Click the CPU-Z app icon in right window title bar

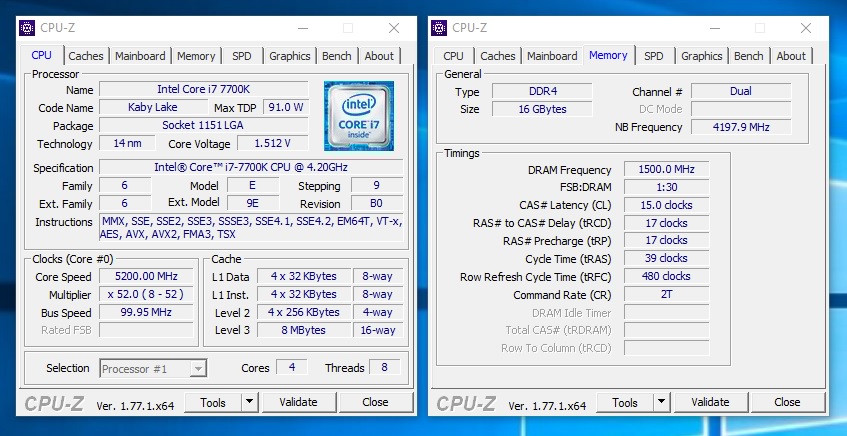(439, 28)
